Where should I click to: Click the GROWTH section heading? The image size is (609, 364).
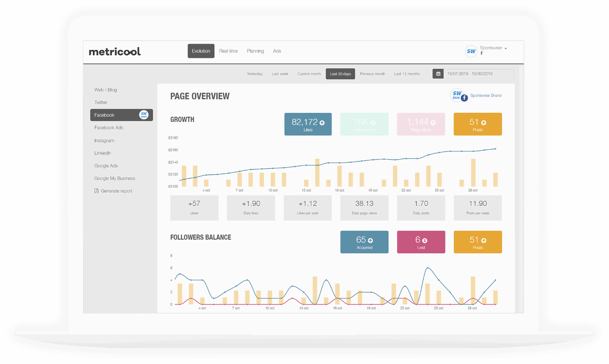tap(182, 119)
